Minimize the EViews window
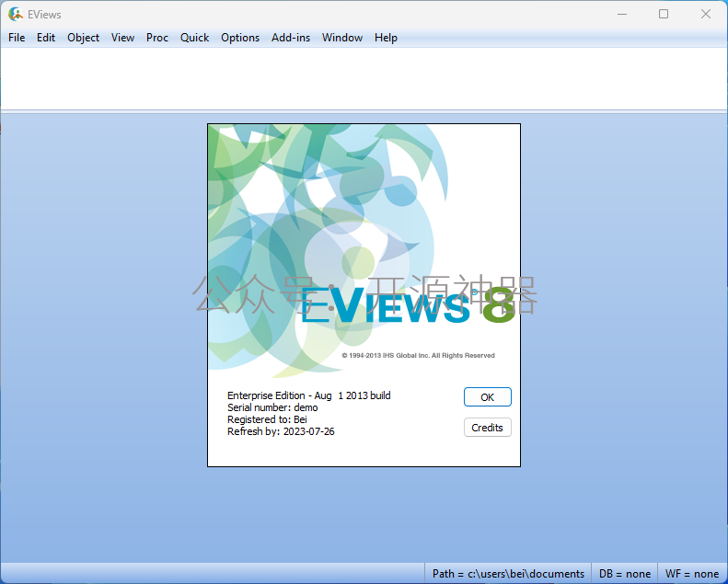This screenshot has height=584, width=728. [x=622, y=15]
